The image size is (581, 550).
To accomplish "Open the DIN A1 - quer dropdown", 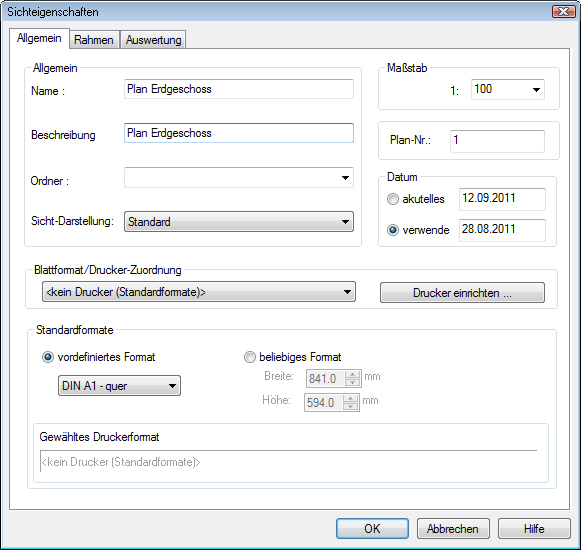I will click(x=119, y=386).
